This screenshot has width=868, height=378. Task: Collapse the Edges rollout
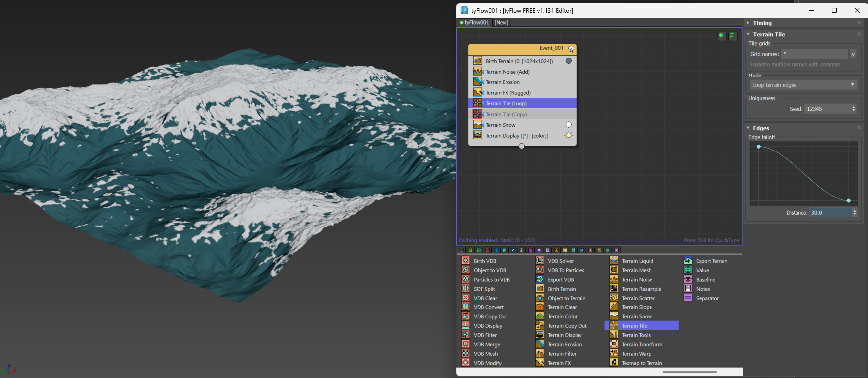pos(760,128)
